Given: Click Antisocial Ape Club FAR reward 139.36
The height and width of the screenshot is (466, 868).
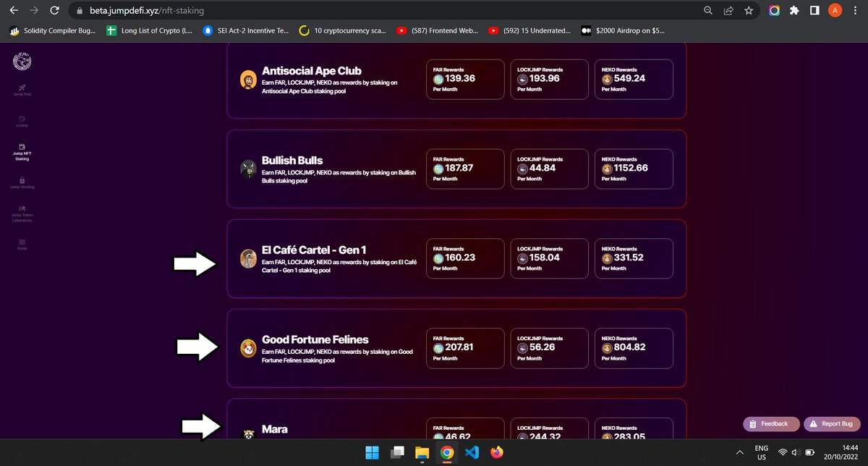Looking at the screenshot, I should [465, 80].
